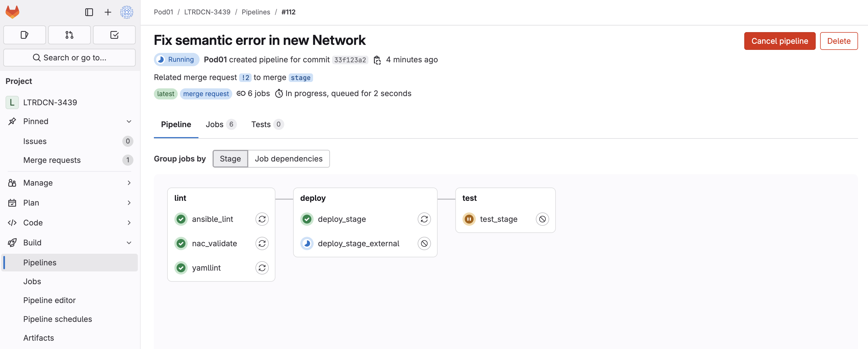The height and width of the screenshot is (349, 868).
Task: Open the merge requests shortcut icon
Action: coord(69,35)
